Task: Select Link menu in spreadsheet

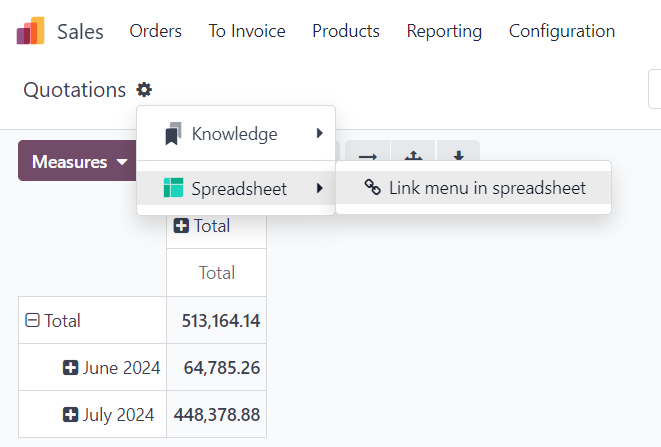Action: point(487,188)
